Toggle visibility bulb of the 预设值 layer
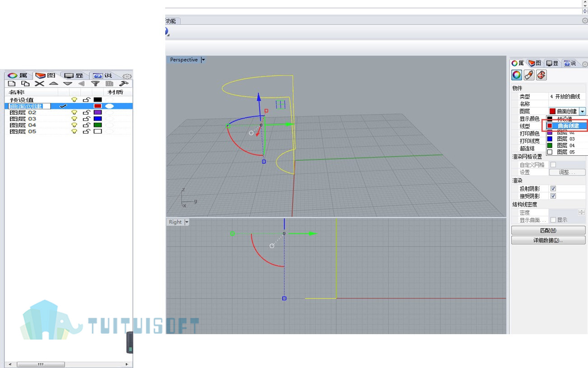This screenshot has height=368, width=588. click(75, 100)
